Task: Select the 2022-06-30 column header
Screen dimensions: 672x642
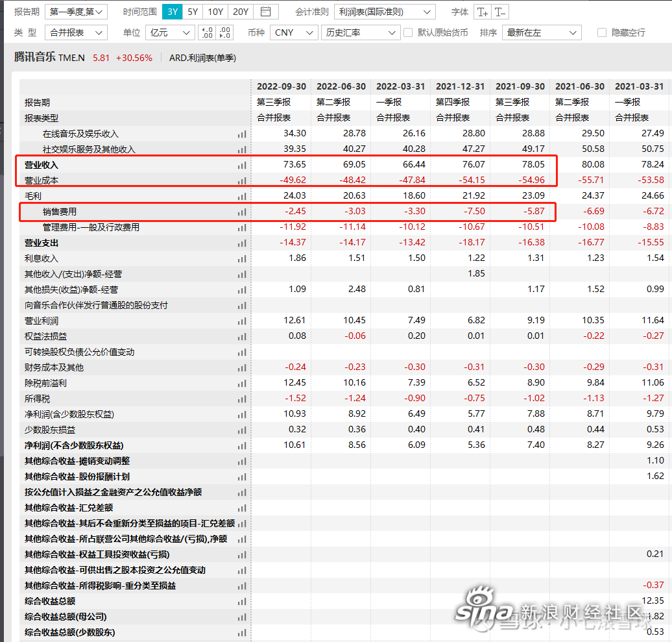Action: (341, 86)
